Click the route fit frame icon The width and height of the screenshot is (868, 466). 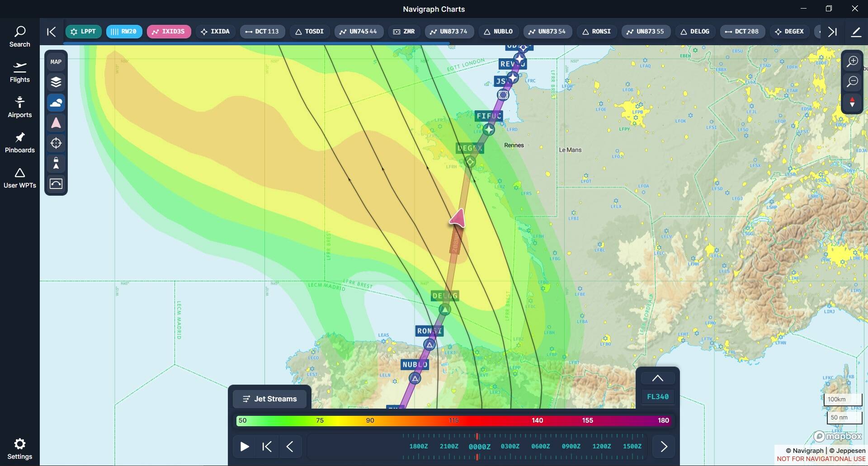tap(56, 184)
